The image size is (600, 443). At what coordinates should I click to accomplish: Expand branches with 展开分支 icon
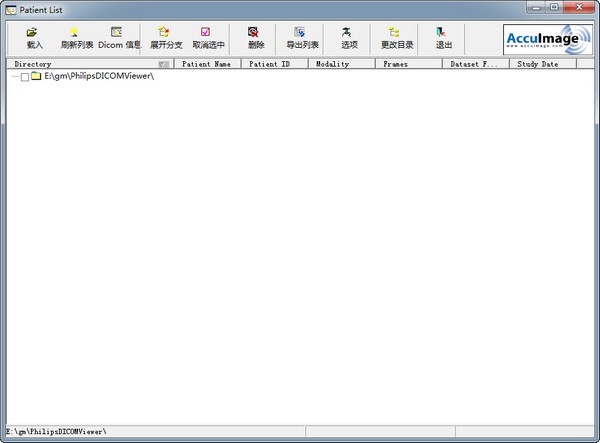[x=164, y=32]
